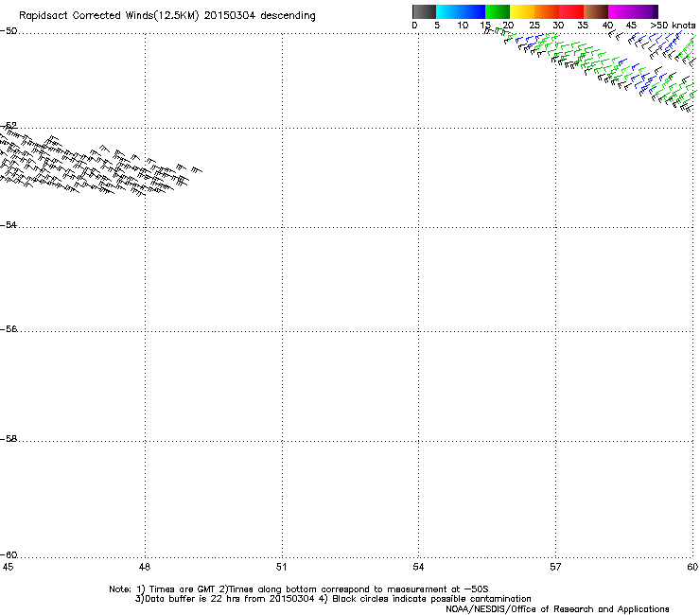Click the green 15-20 knots color segment

pos(498,11)
